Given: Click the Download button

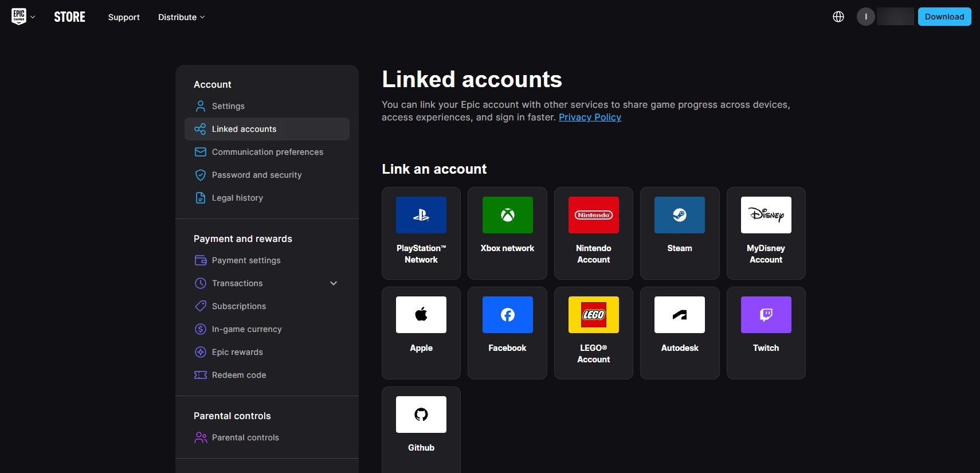Looking at the screenshot, I should point(944,17).
